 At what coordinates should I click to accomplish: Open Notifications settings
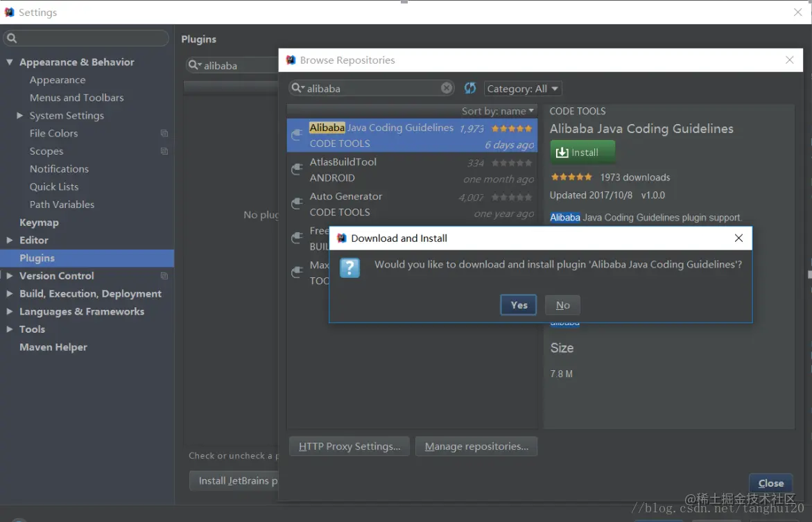point(59,169)
